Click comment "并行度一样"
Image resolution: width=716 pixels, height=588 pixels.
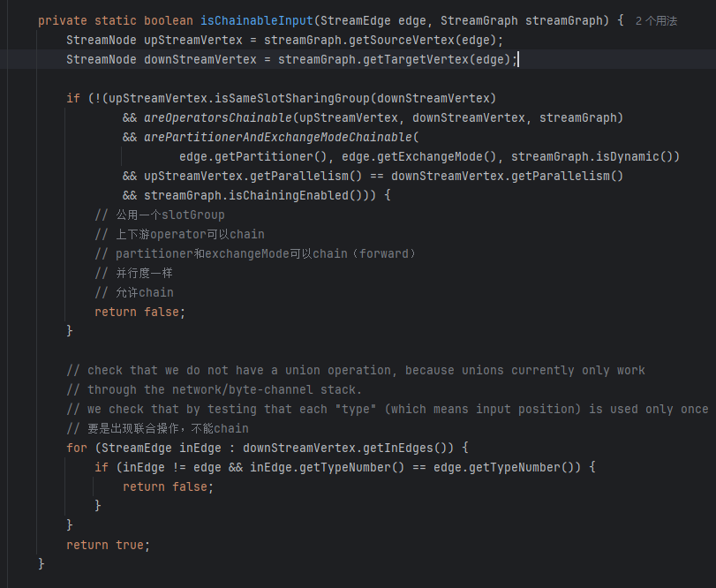[x=133, y=273]
